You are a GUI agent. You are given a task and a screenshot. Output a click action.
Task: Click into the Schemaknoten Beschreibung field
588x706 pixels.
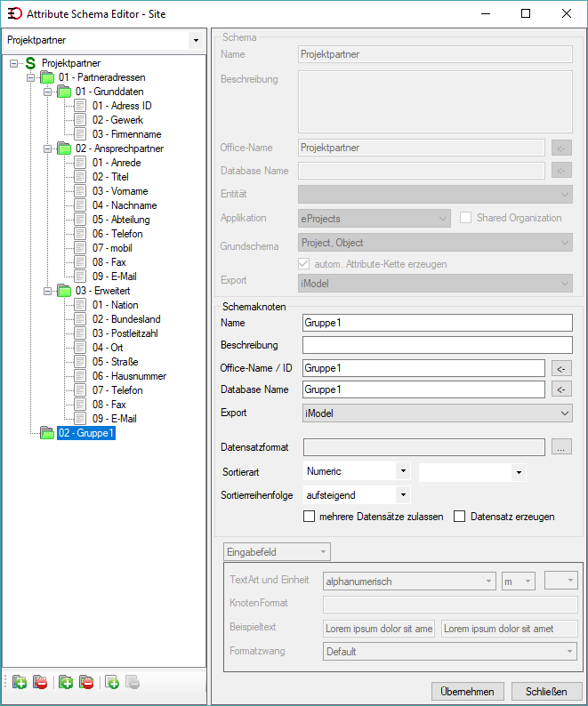pos(438,345)
